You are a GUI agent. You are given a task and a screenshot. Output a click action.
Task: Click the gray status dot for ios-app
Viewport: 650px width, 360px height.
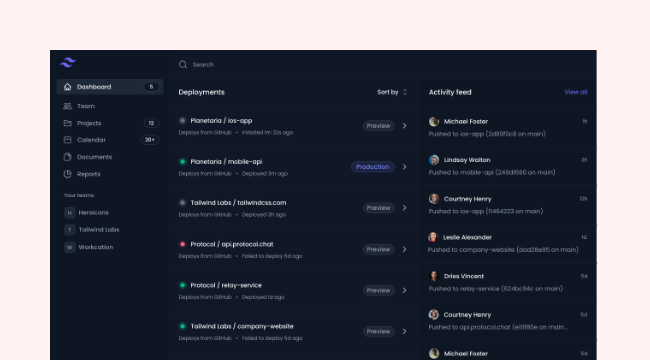tap(182, 121)
